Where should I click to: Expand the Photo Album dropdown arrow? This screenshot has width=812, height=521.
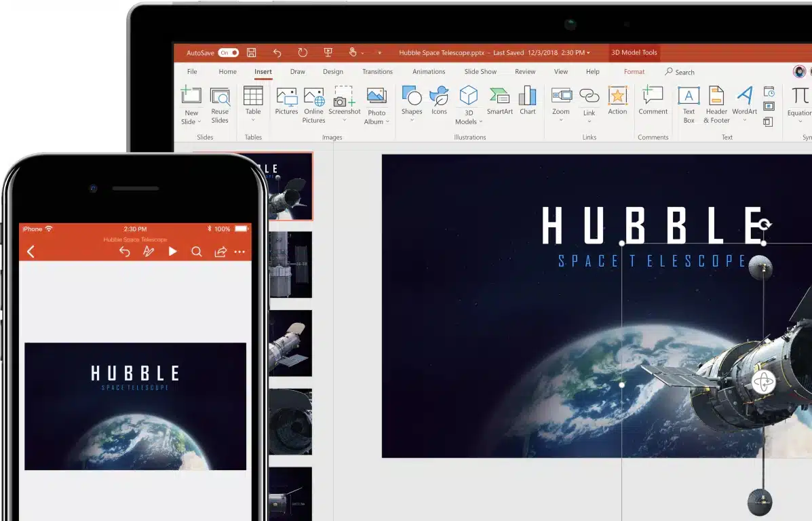(387, 122)
